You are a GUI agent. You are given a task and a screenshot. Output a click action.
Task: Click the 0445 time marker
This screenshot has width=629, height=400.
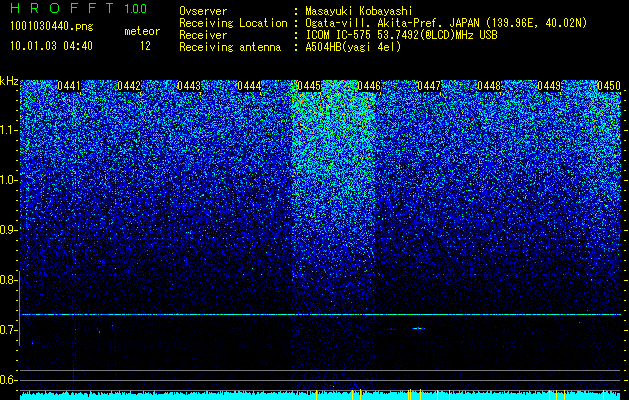(309, 86)
